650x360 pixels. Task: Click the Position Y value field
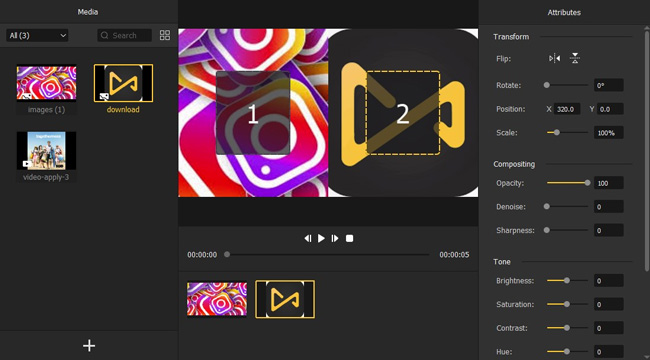610,109
